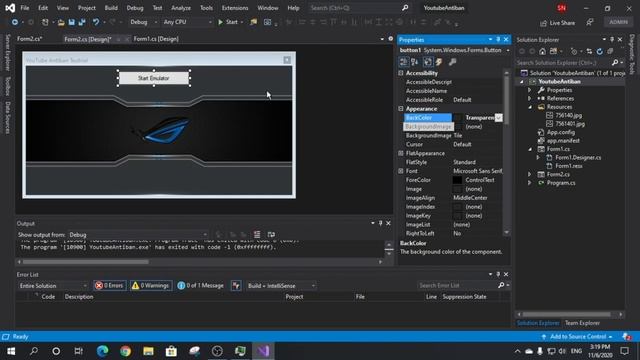Open the Project menu
640x360 pixels.
(87, 8)
